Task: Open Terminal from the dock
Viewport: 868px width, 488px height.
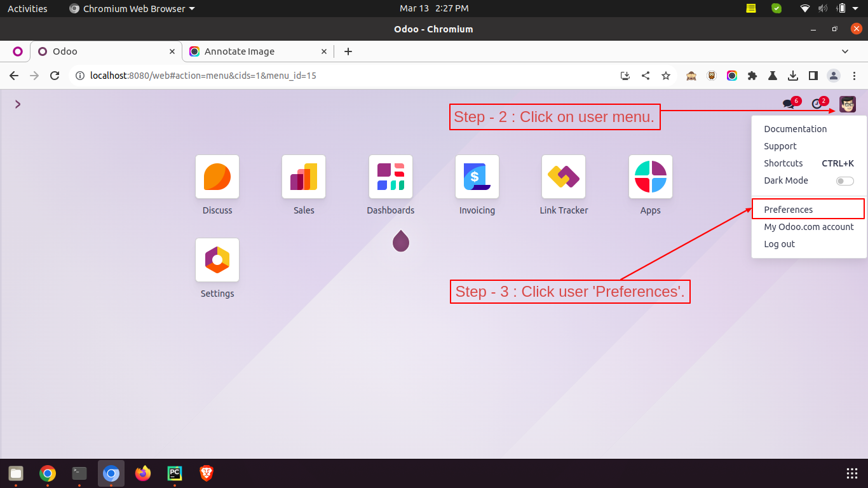Action: [79, 473]
